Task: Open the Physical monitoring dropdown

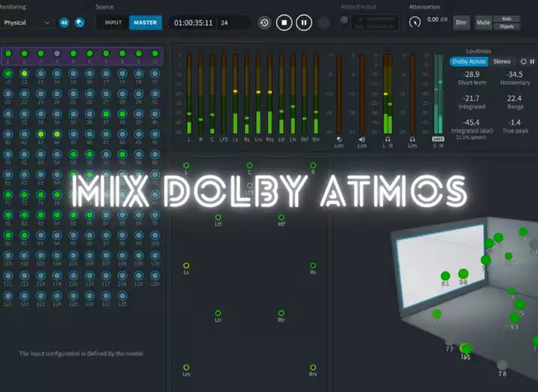Action: click(25, 22)
